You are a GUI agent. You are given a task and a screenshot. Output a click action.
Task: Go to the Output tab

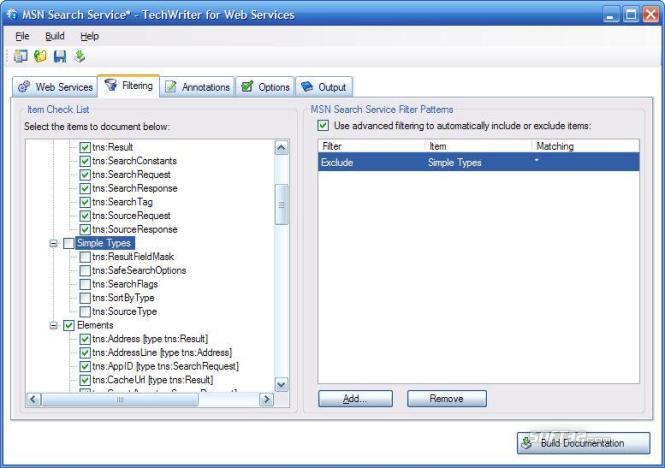click(324, 87)
